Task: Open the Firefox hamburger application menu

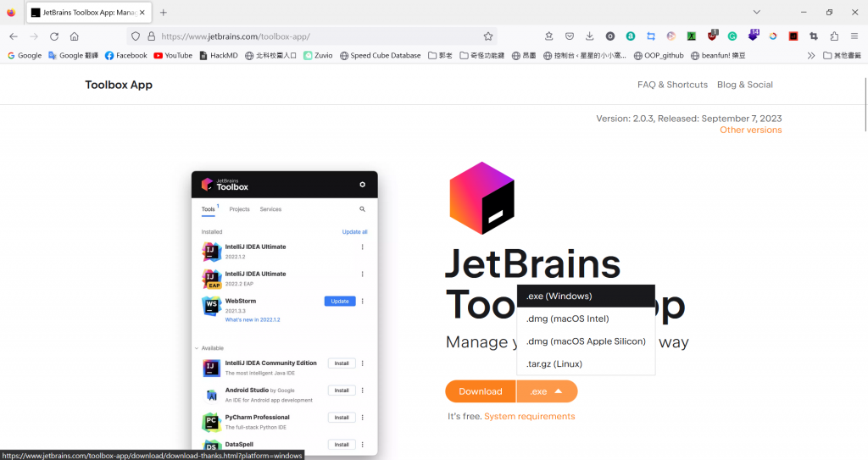Action: click(854, 36)
